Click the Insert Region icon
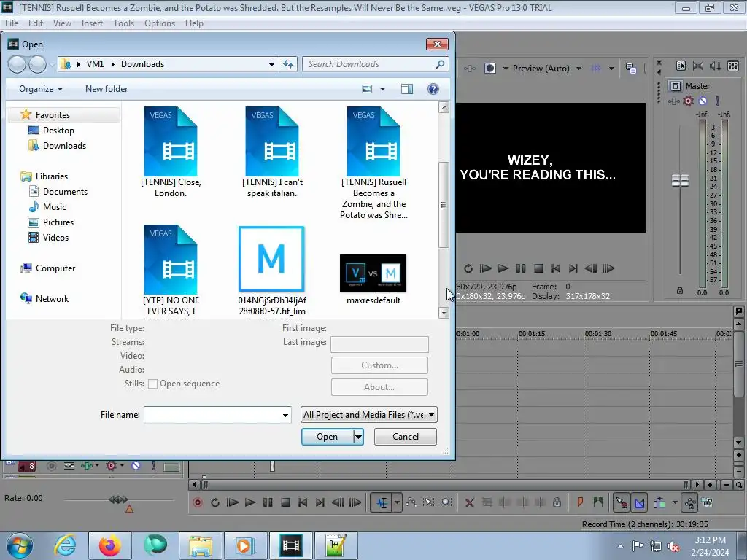 click(598, 502)
